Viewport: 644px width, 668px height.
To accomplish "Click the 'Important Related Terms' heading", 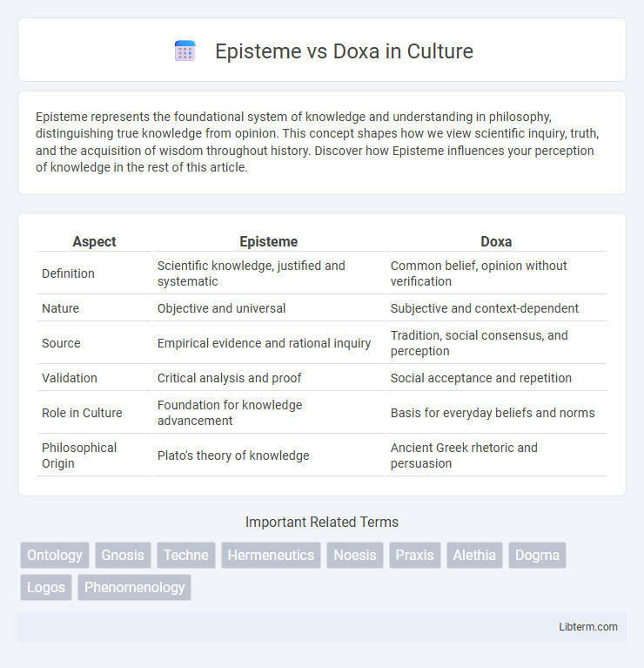I will (x=322, y=522).
